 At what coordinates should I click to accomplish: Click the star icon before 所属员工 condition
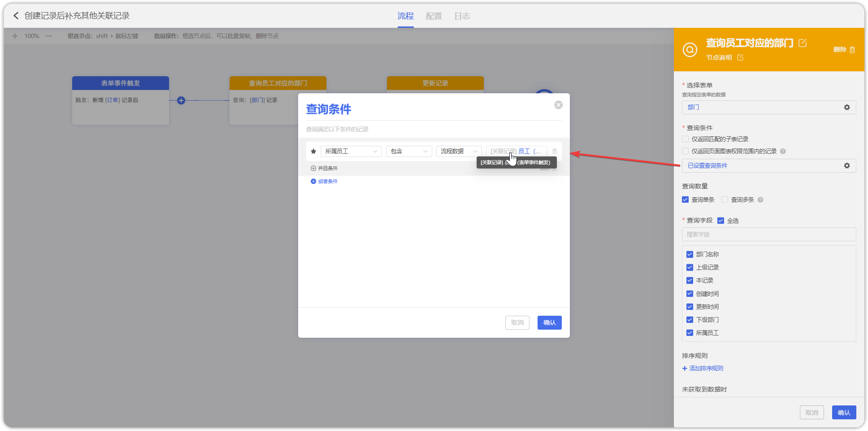(x=313, y=152)
